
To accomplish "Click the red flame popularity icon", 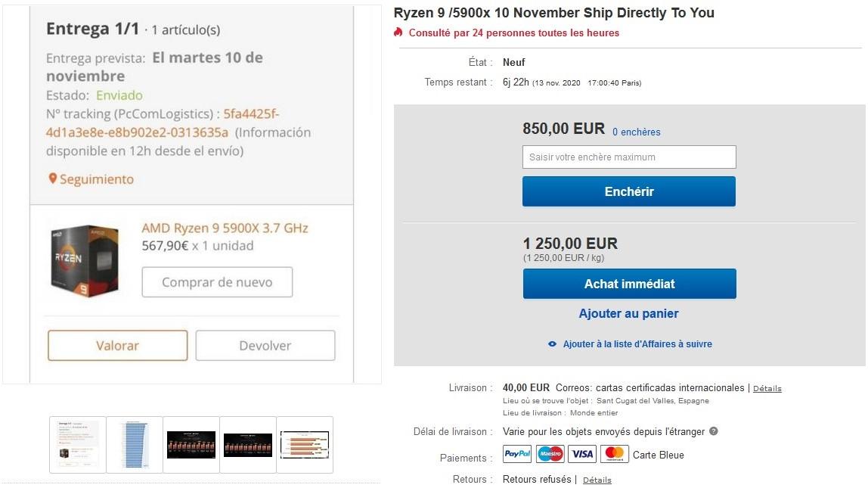I will 398,33.
